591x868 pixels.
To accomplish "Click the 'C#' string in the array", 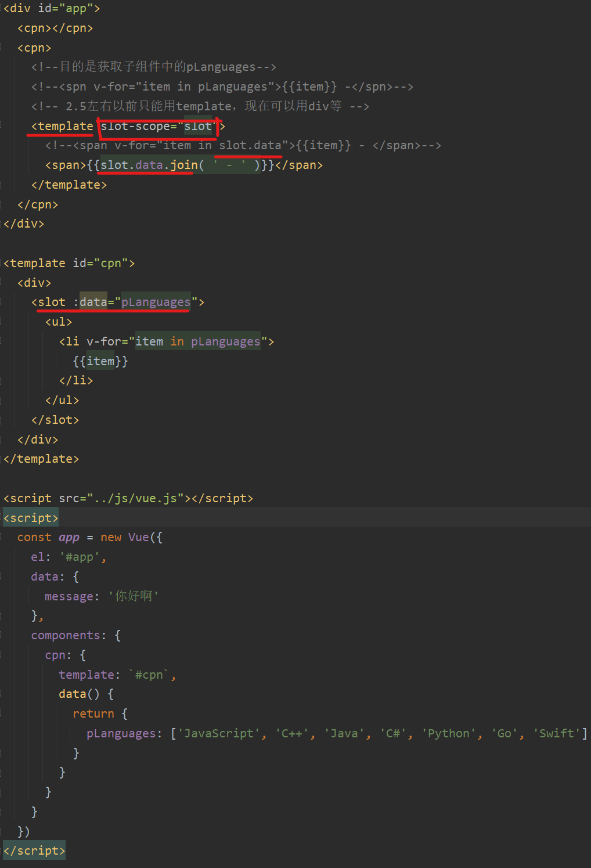I will [393, 734].
